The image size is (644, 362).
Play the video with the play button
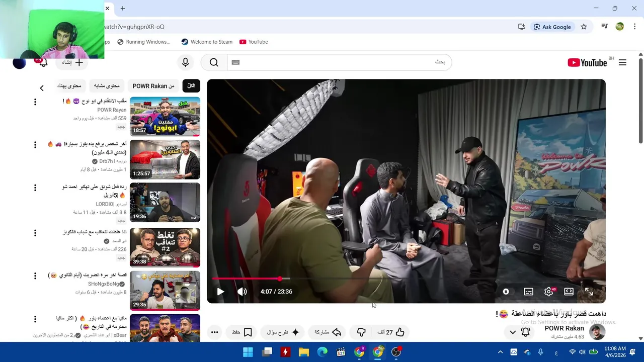[x=220, y=292]
